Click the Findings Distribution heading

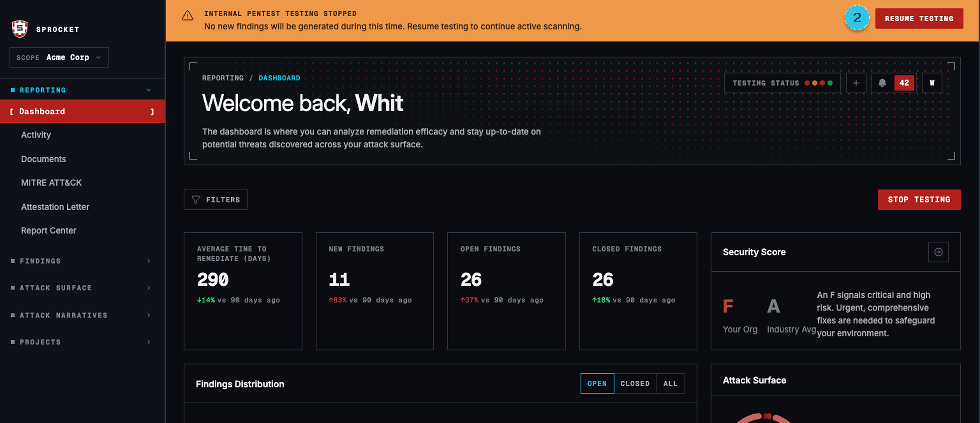240,384
